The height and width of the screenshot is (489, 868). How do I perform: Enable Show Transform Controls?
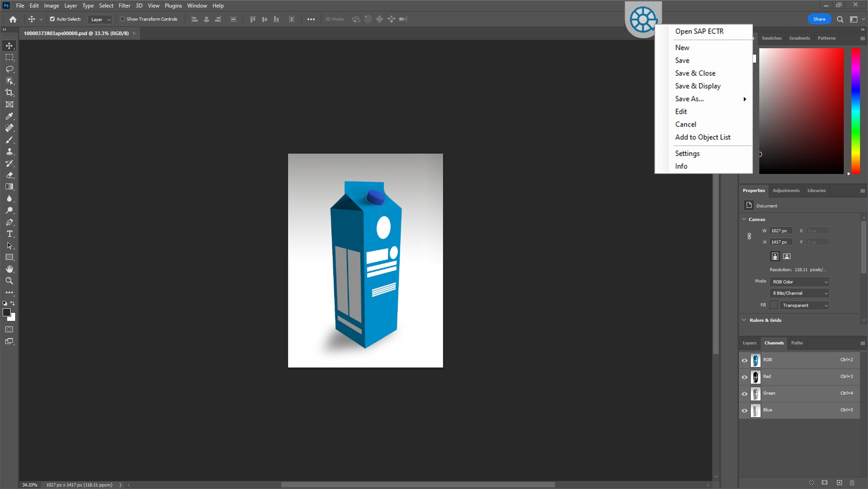click(x=122, y=19)
